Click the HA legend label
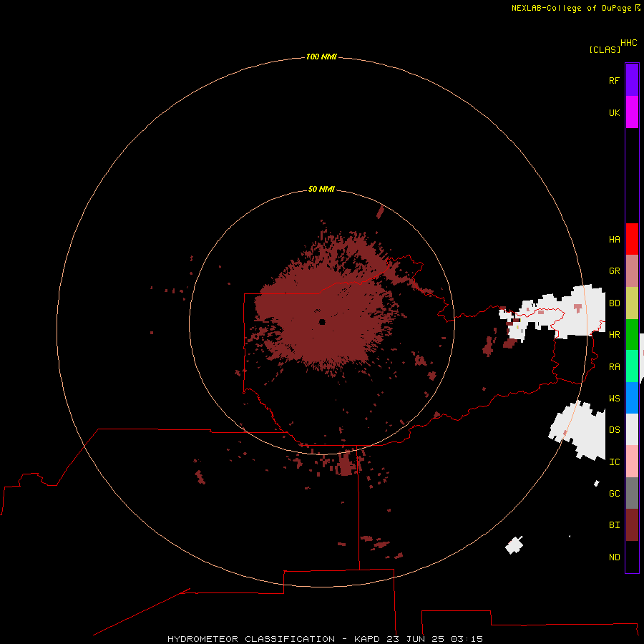The width and height of the screenshot is (644, 644). (x=614, y=240)
